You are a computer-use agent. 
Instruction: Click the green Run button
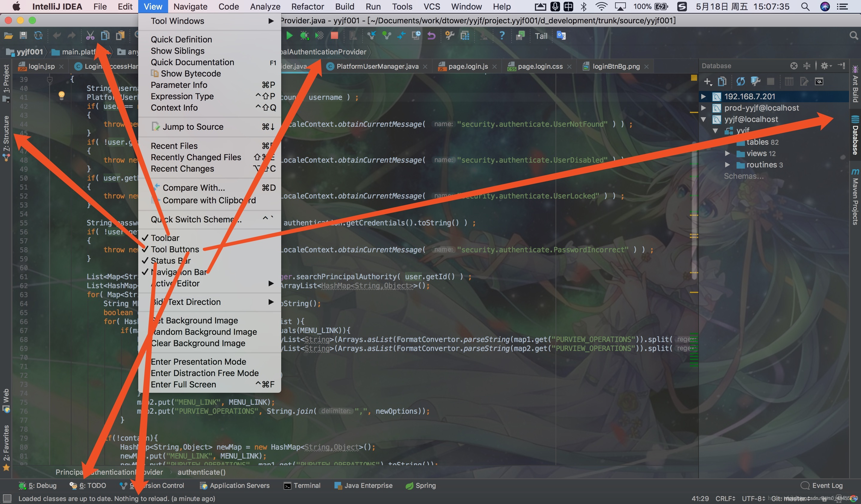(289, 36)
